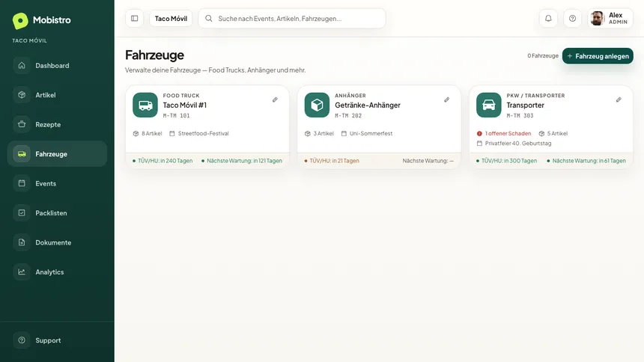Click 'TÜV/HU: in 240 Tagen' status
Image resolution: width=644 pixels, height=362 pixels.
coord(162,161)
